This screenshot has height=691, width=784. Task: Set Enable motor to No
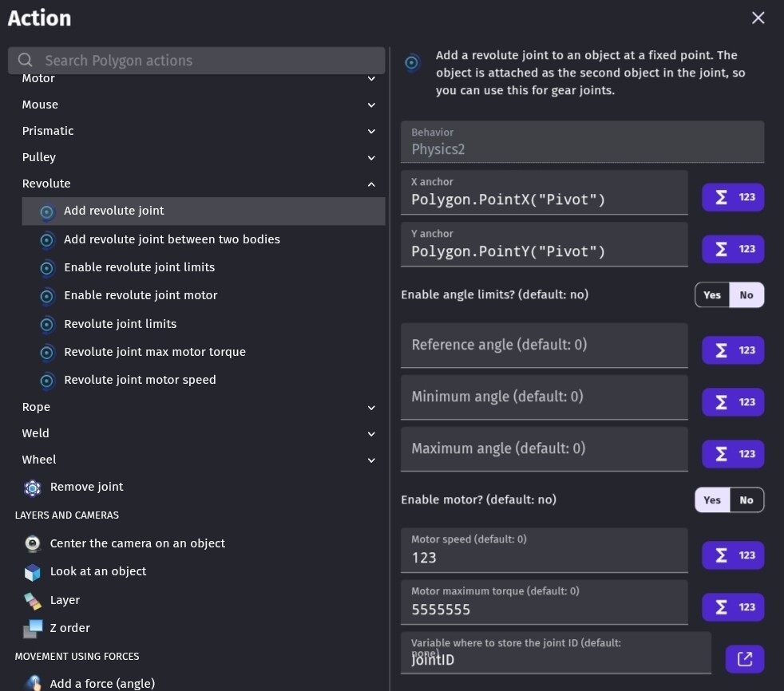coord(746,500)
